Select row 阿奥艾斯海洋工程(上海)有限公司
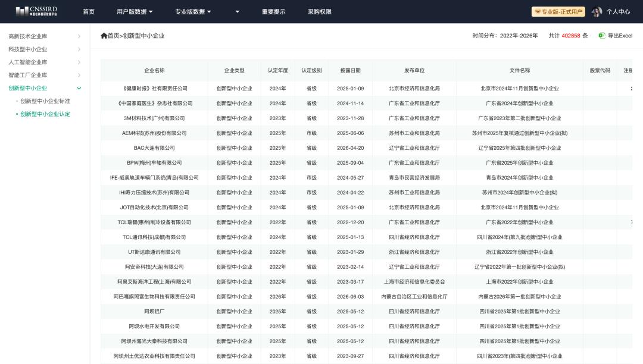The width and height of the screenshot is (643, 364). coord(366,282)
